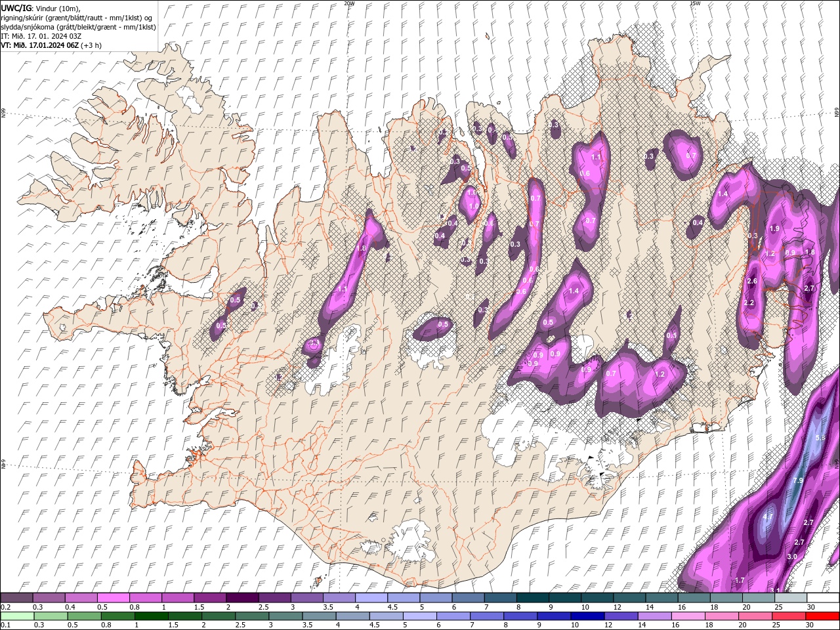Click the upper legend swatch between 14 and 16
840x630 pixels.
pyautogui.click(x=661, y=598)
